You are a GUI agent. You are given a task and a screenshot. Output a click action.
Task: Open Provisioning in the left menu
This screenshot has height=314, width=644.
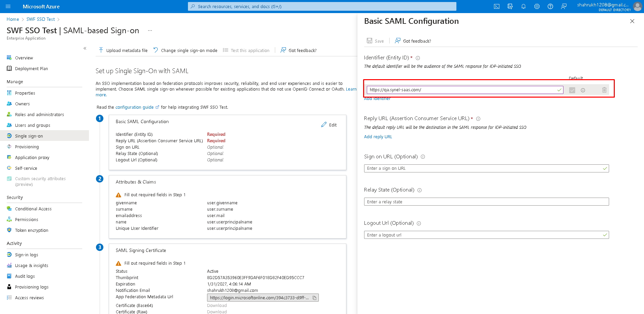[x=27, y=147]
